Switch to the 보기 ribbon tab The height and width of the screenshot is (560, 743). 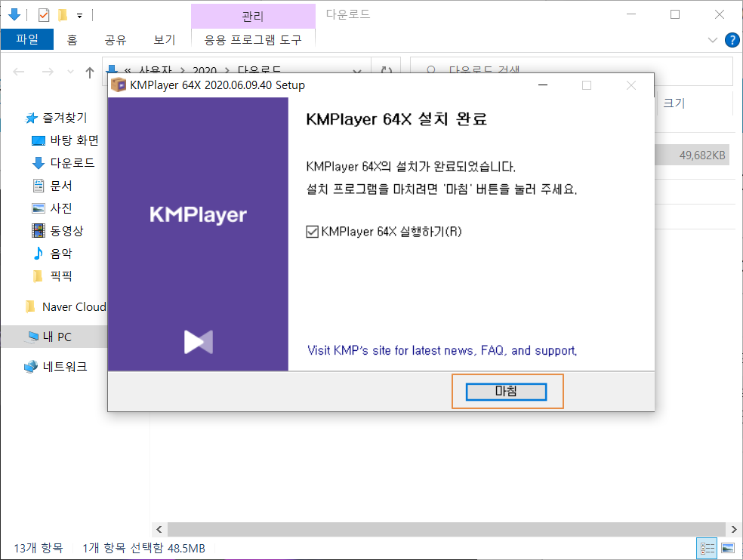click(x=165, y=40)
